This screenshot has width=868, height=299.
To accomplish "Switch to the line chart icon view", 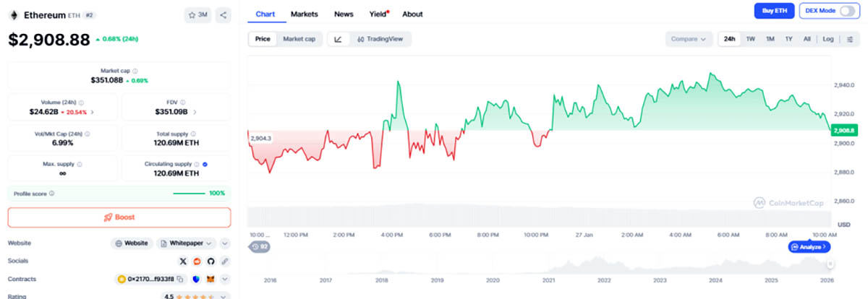I will tap(338, 39).
